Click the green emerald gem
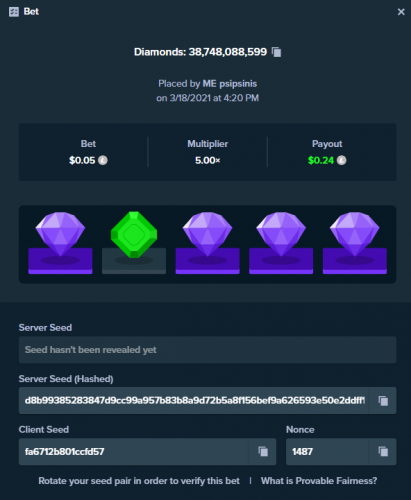411x500 pixels. [x=134, y=235]
